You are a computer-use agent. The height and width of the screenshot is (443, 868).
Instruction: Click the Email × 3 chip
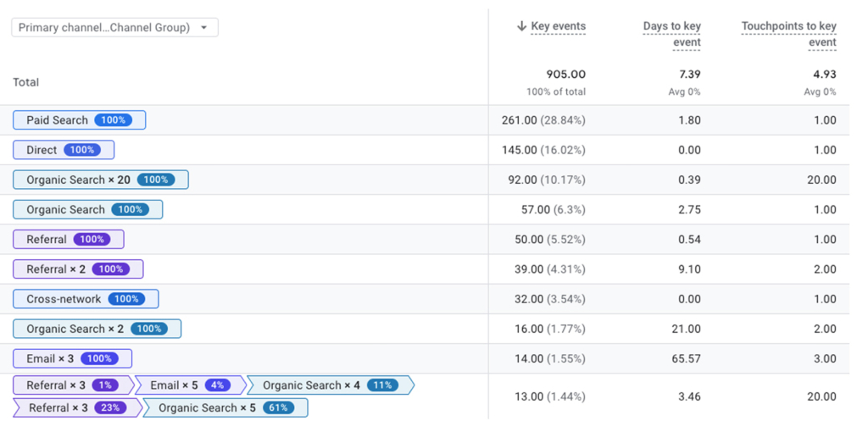[x=73, y=359]
